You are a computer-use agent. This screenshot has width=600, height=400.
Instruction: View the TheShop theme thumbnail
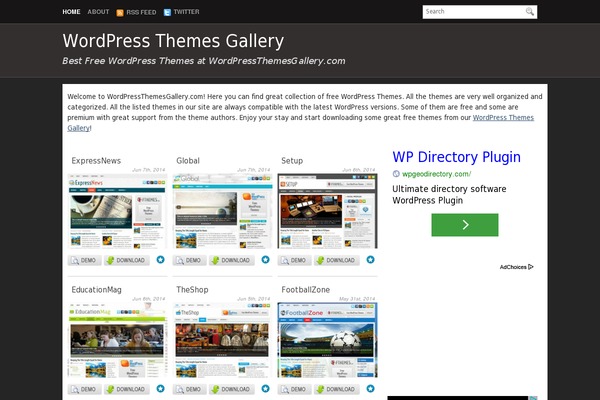click(x=222, y=340)
